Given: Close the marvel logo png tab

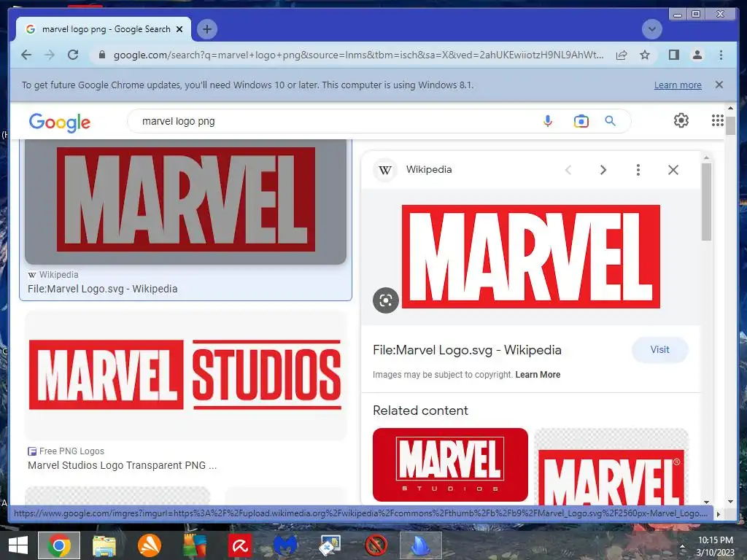Looking at the screenshot, I should click(x=179, y=29).
